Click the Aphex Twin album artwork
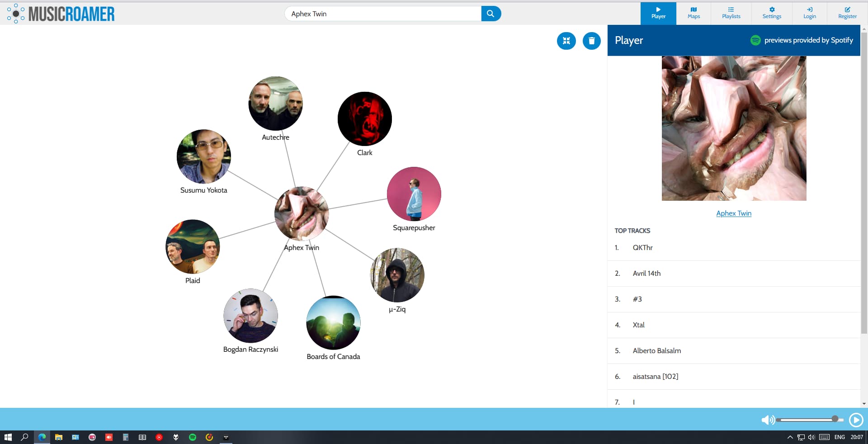The height and width of the screenshot is (444, 868). pyautogui.click(x=734, y=128)
